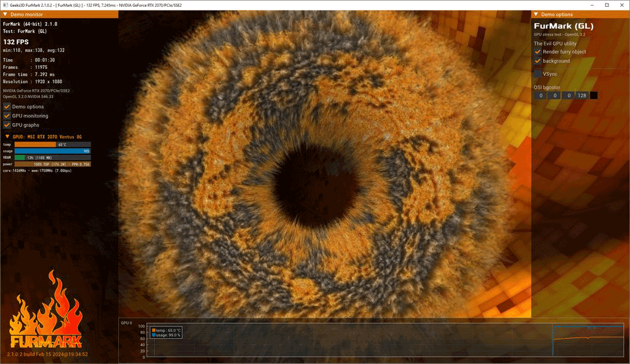This screenshot has width=630, height=364.
Task: Click the OSI bgcolor alpha field showing 128
Action: click(x=581, y=95)
